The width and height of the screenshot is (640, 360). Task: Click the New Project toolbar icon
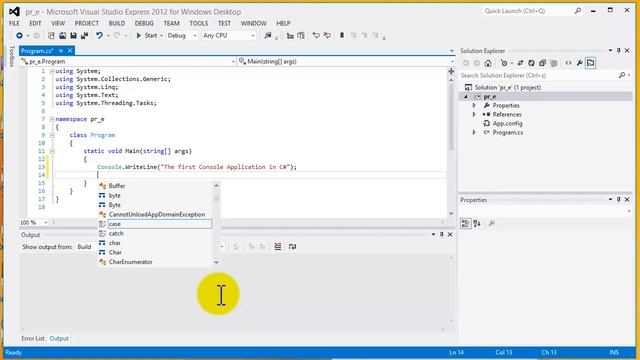pos(51,36)
